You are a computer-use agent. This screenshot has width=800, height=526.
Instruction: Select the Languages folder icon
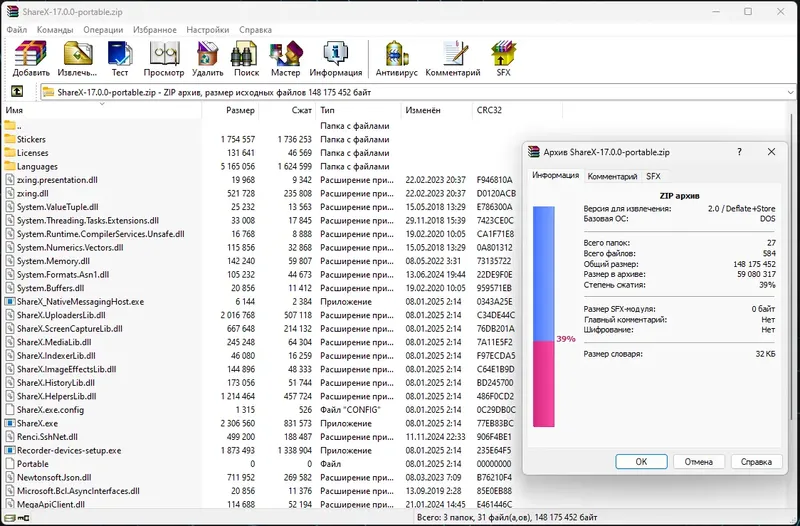point(10,166)
